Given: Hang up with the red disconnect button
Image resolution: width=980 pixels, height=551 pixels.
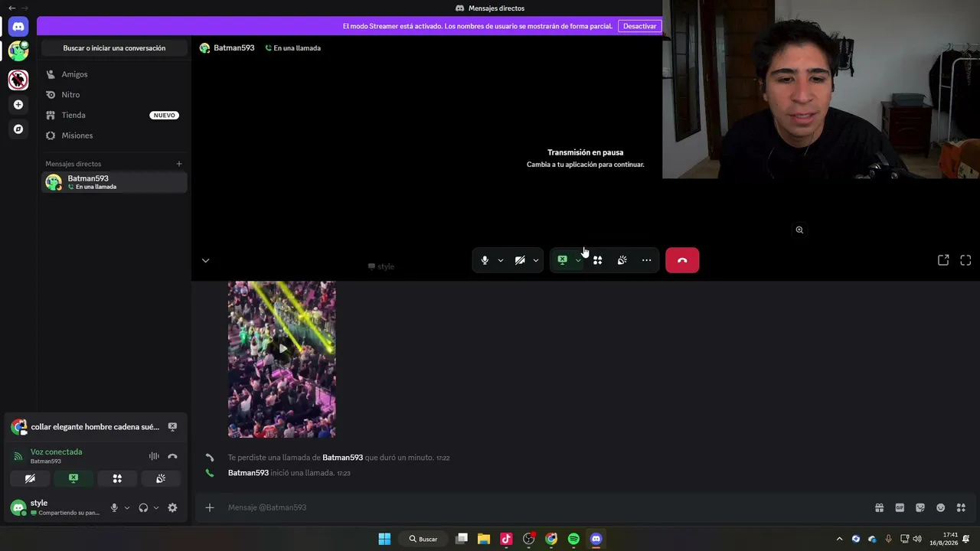Looking at the screenshot, I should 682,260.
